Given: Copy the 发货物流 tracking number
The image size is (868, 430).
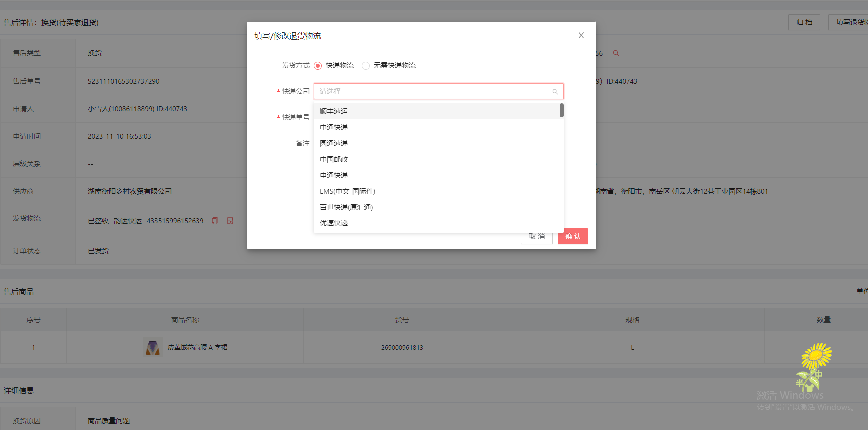Looking at the screenshot, I should (215, 221).
